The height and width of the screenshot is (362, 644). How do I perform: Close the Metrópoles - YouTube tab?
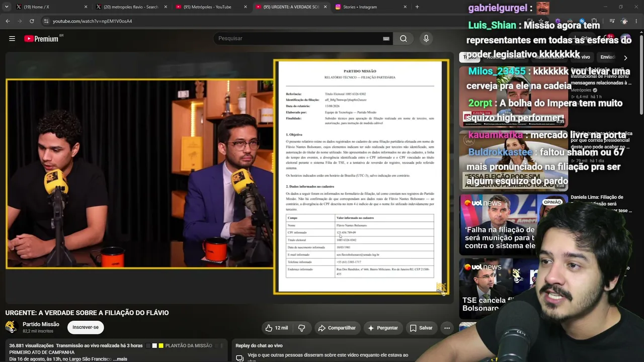tap(246, 7)
